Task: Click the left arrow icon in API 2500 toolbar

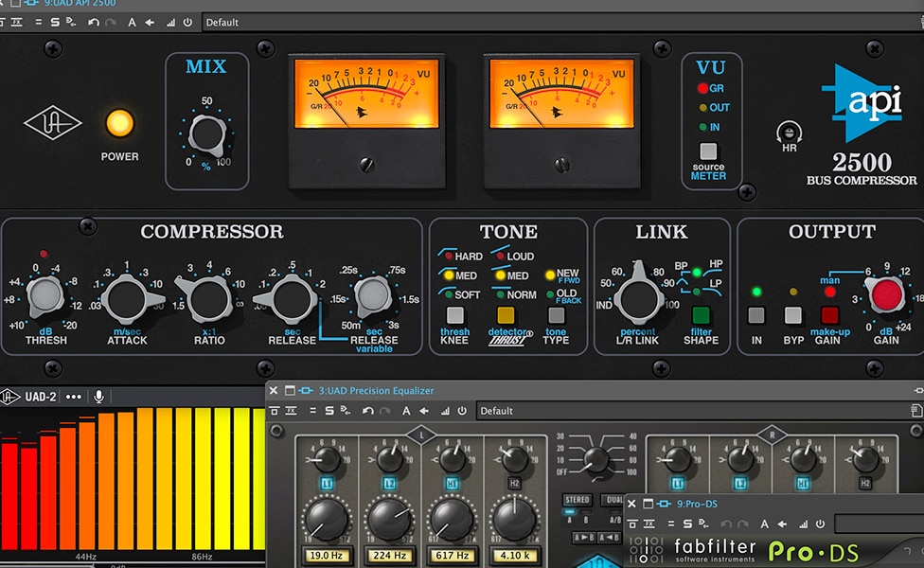Action: [150, 23]
